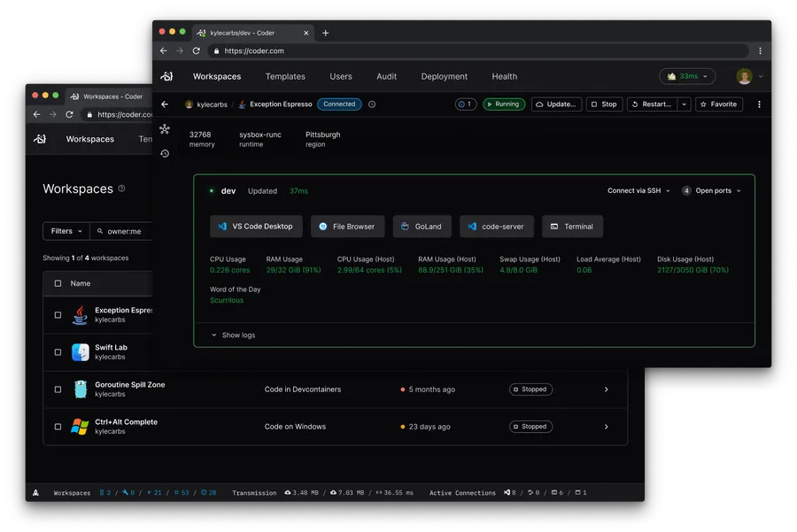Check the Exception Espresso row checkbox
The width and height of the screenshot is (797, 532).
[58, 315]
